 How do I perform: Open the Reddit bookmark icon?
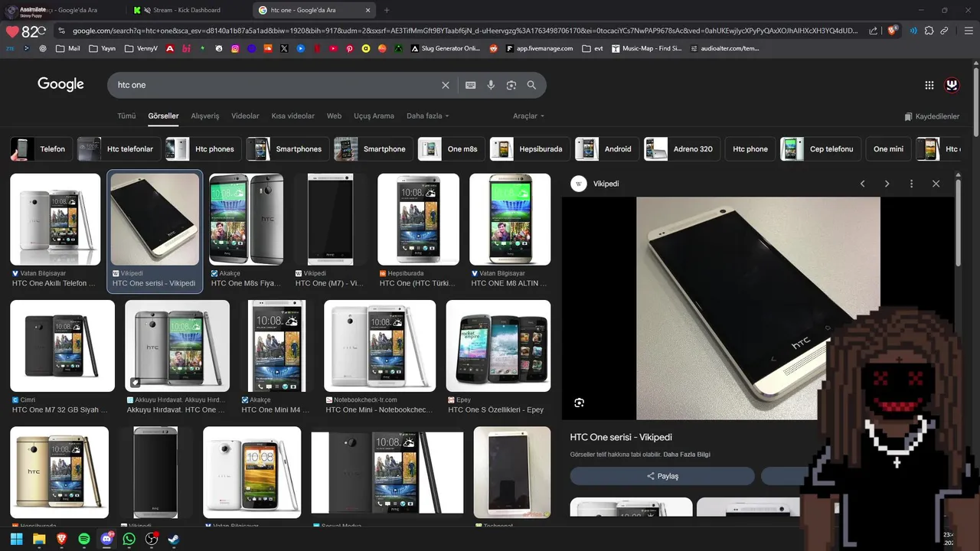pyautogui.click(x=493, y=48)
